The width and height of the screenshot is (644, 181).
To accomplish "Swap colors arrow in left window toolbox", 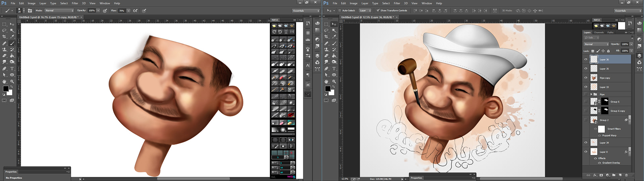I will click(11, 86).
